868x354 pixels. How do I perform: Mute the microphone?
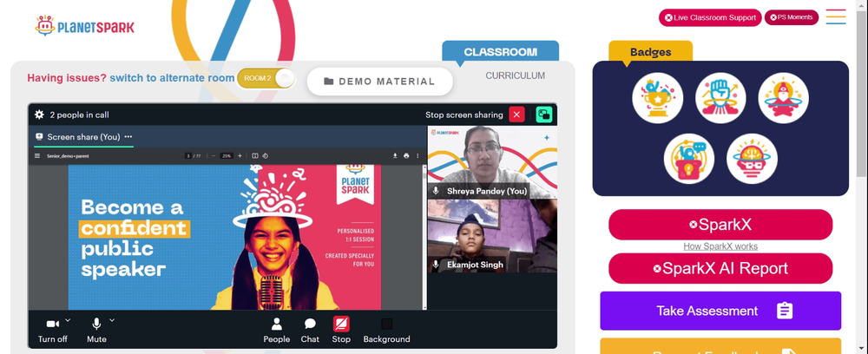(x=96, y=331)
